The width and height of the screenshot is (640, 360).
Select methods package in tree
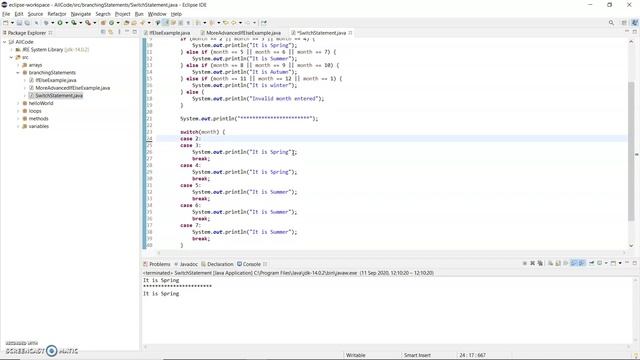[38, 118]
